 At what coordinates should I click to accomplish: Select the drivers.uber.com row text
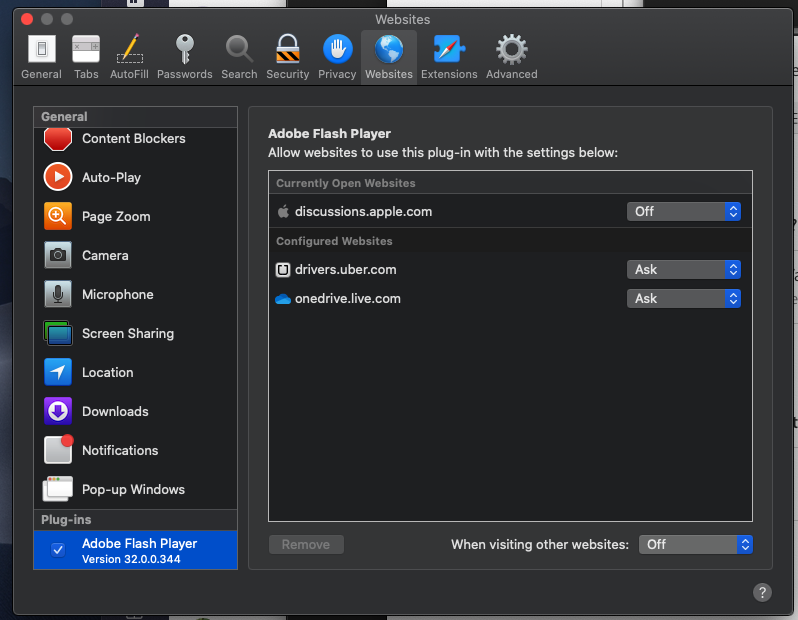point(346,270)
